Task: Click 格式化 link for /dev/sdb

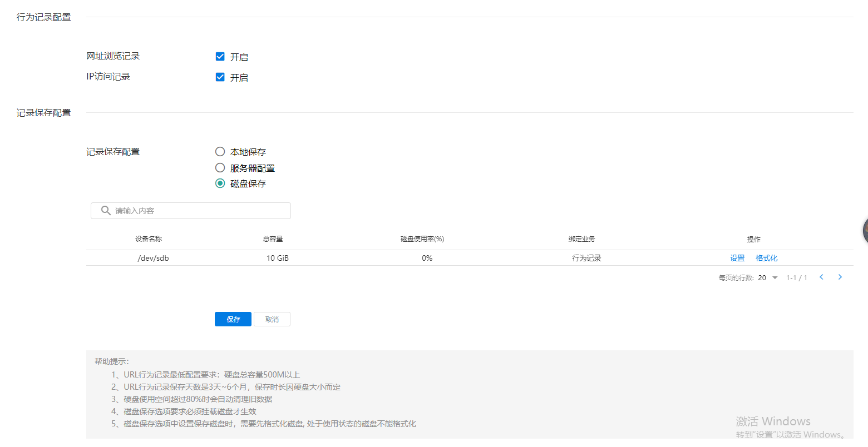Action: (x=766, y=258)
